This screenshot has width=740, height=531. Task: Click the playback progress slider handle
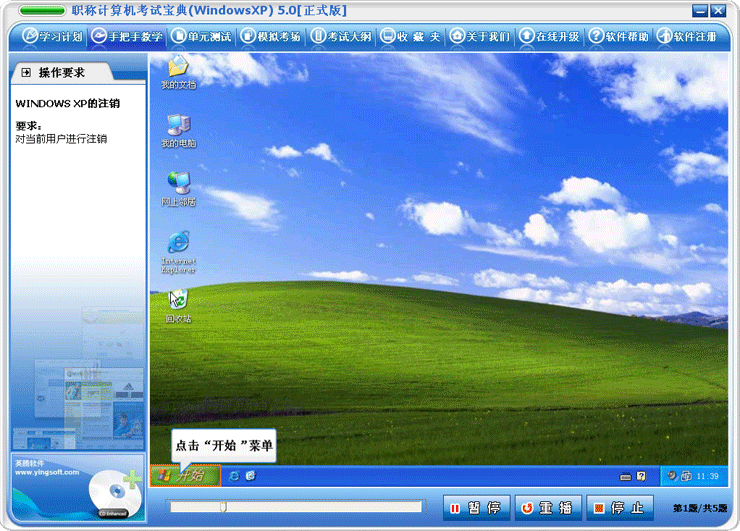click(x=223, y=507)
